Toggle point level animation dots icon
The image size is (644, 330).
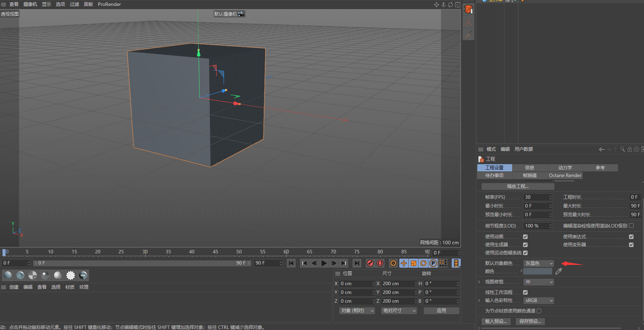coord(443,263)
